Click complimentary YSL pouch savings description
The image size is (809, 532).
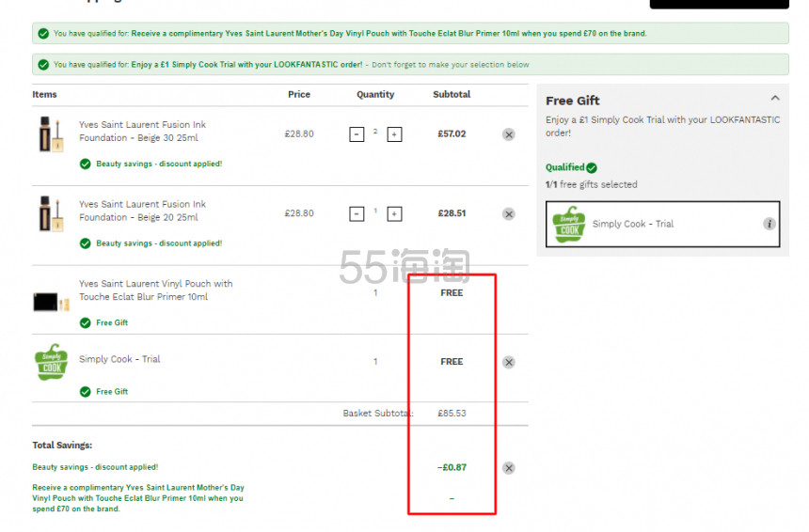coord(137,498)
